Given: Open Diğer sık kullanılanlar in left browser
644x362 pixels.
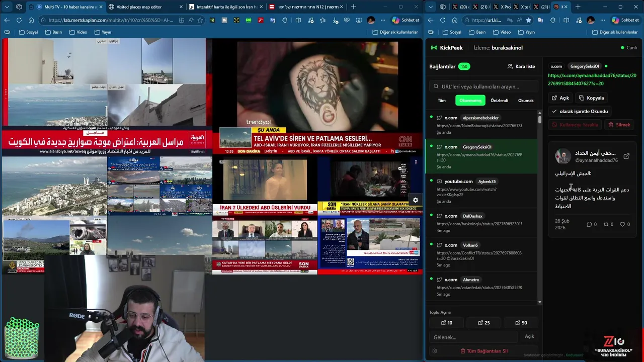Looking at the screenshot, I should click(395, 32).
